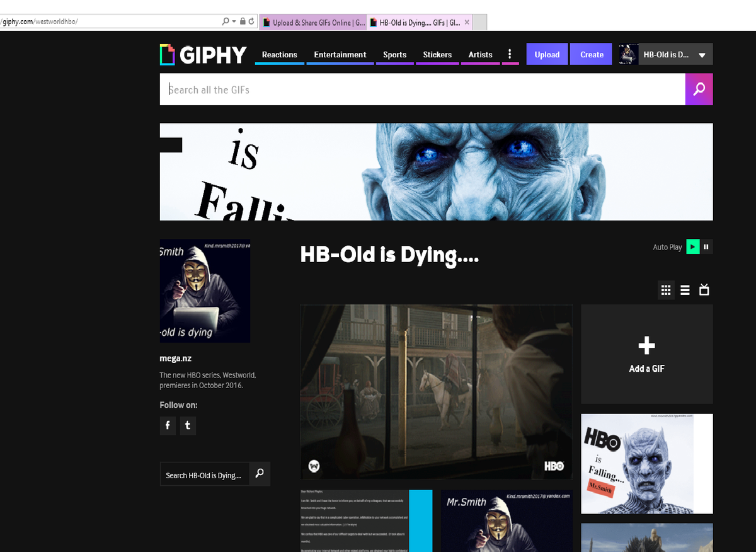Image resolution: width=756 pixels, height=552 pixels.
Task: Open the Entertainment category
Action: click(x=340, y=55)
